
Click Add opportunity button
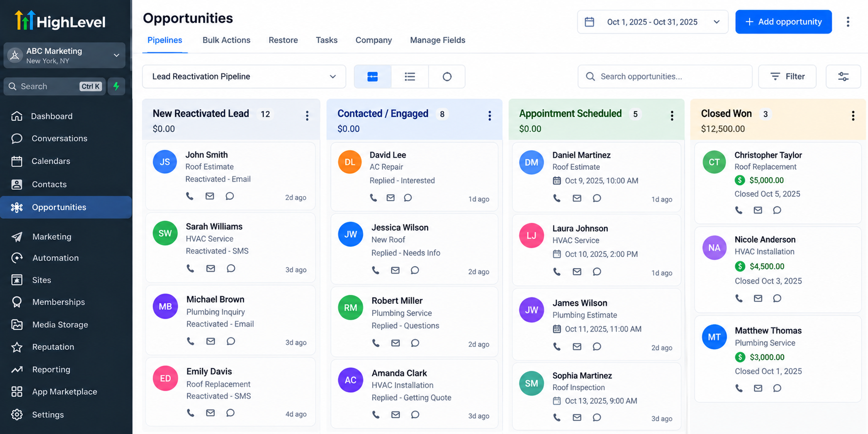[x=783, y=22]
